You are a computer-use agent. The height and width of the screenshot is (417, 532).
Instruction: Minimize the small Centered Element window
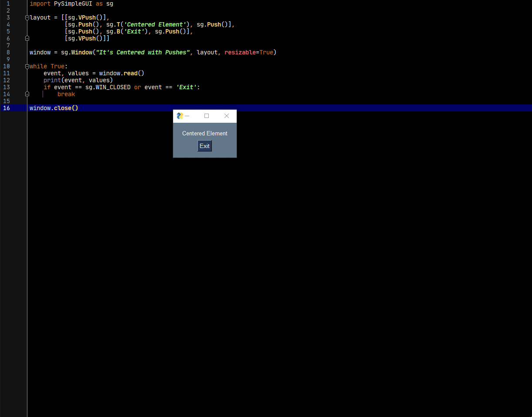pyautogui.click(x=187, y=116)
